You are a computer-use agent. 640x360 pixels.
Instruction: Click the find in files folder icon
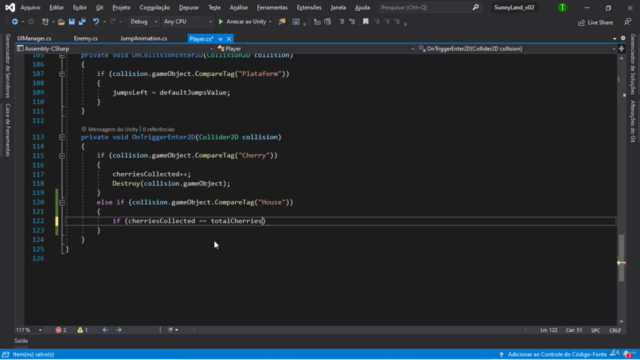(282, 22)
